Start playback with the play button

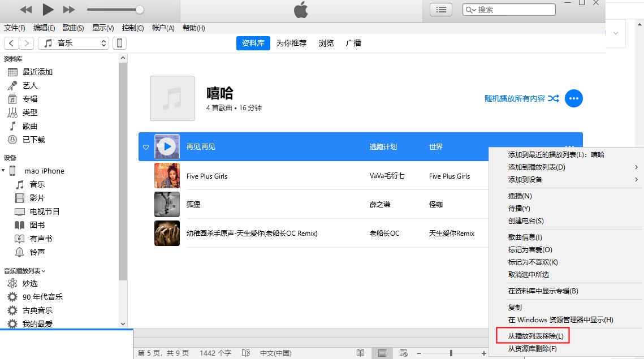(48, 9)
